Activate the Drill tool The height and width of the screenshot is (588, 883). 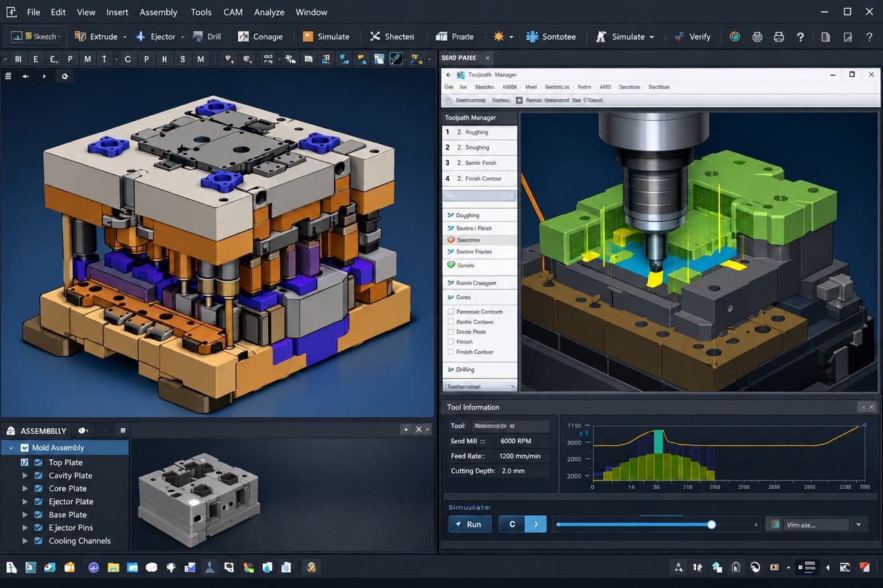(x=206, y=37)
